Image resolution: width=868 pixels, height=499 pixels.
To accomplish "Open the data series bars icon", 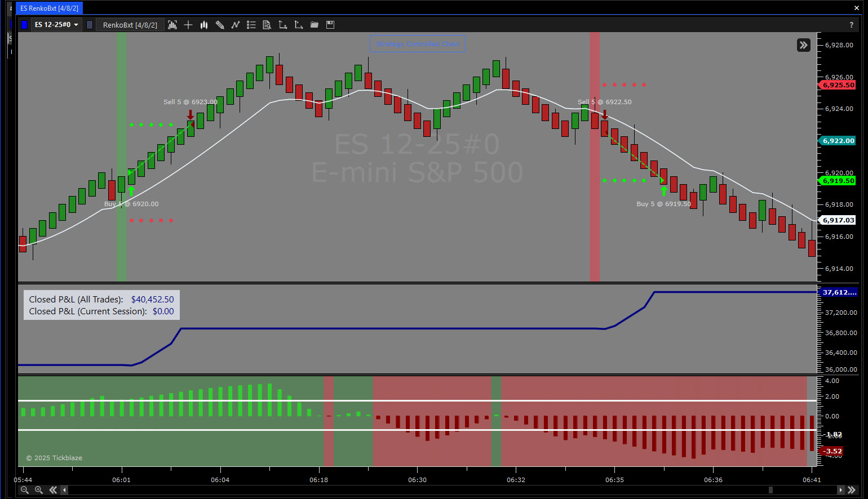I will [x=172, y=25].
